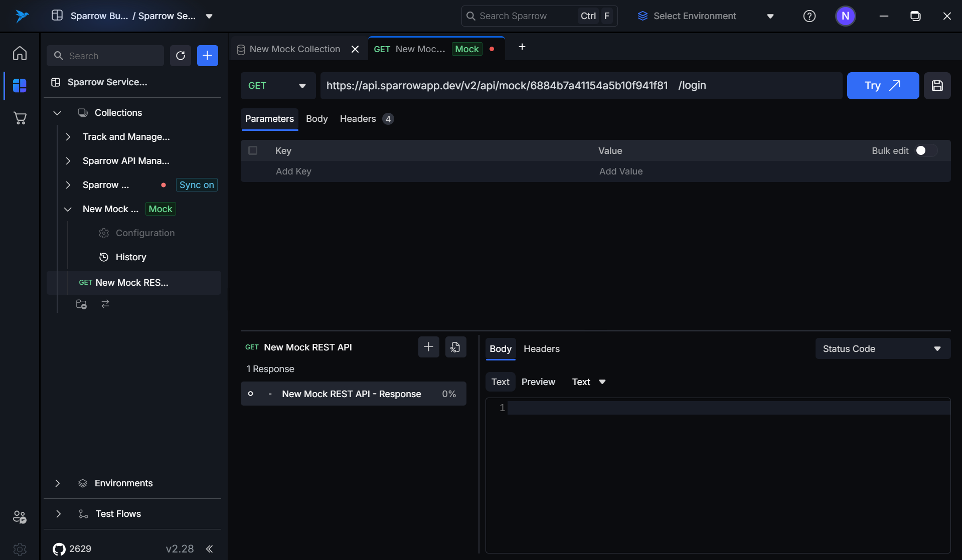The height and width of the screenshot is (560, 962).
Task: Select the GET New Mock RES tree item
Action: [x=133, y=283]
